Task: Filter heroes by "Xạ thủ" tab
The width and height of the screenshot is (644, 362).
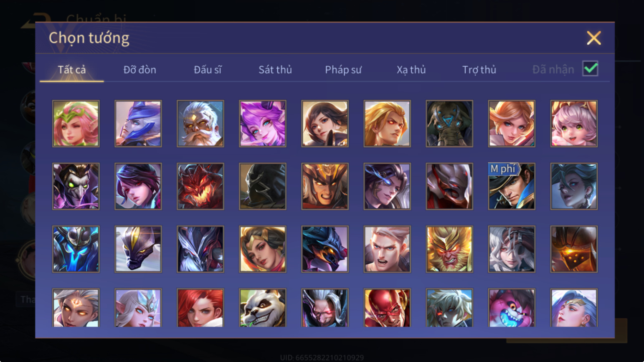Action: coord(411,70)
